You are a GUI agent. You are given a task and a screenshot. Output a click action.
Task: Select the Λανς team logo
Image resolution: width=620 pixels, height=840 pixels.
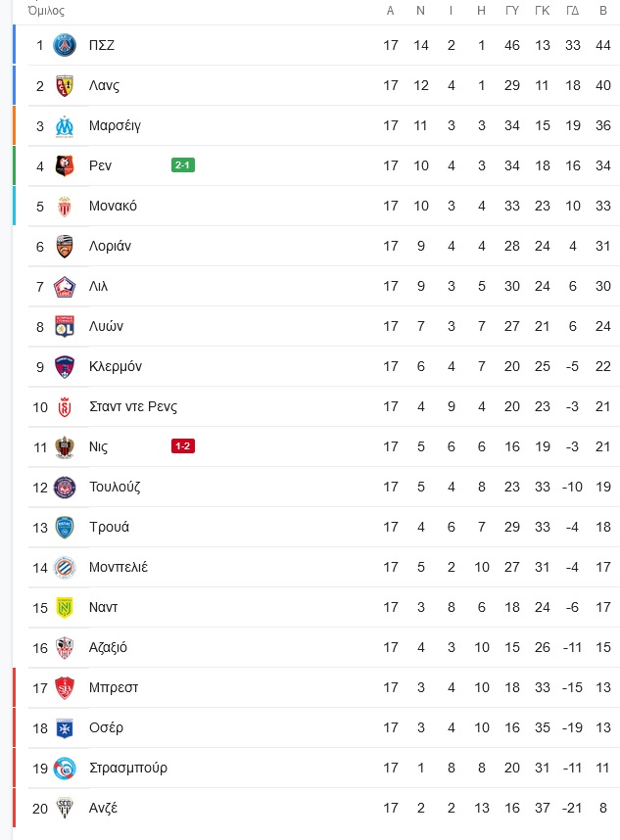[65, 85]
